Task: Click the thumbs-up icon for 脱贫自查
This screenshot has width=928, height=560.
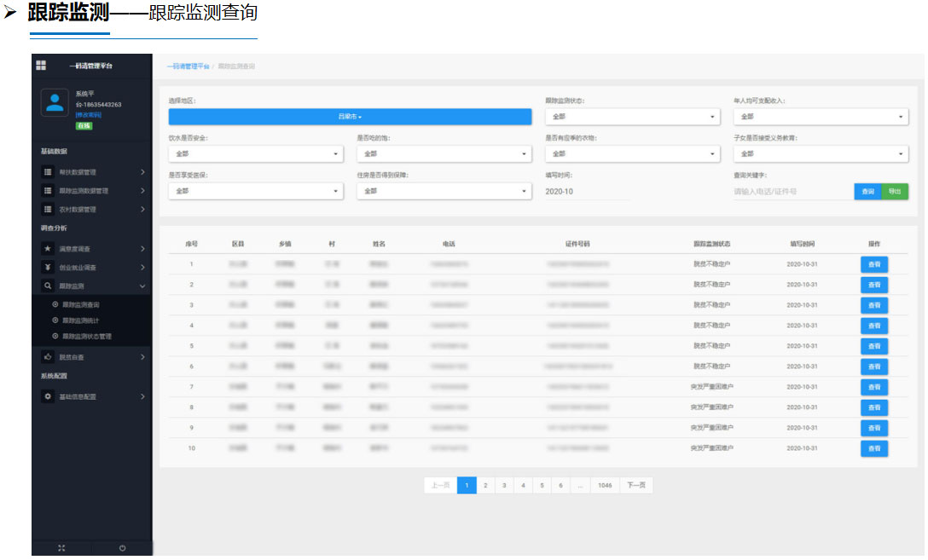Action: click(x=48, y=357)
